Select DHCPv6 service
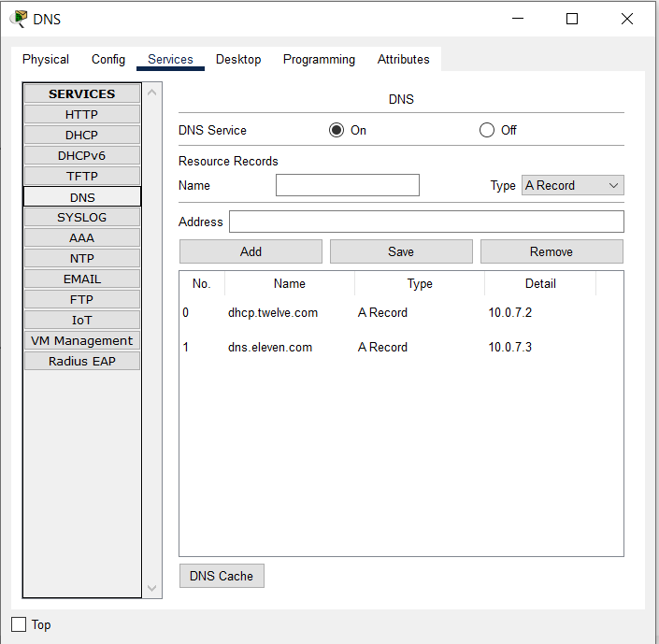The image size is (659, 644). click(82, 155)
